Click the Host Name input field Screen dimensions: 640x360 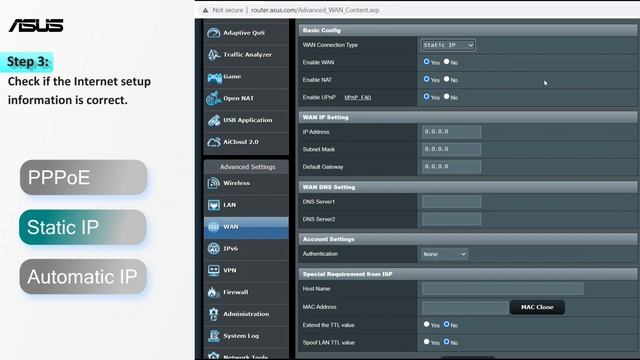tap(502, 289)
